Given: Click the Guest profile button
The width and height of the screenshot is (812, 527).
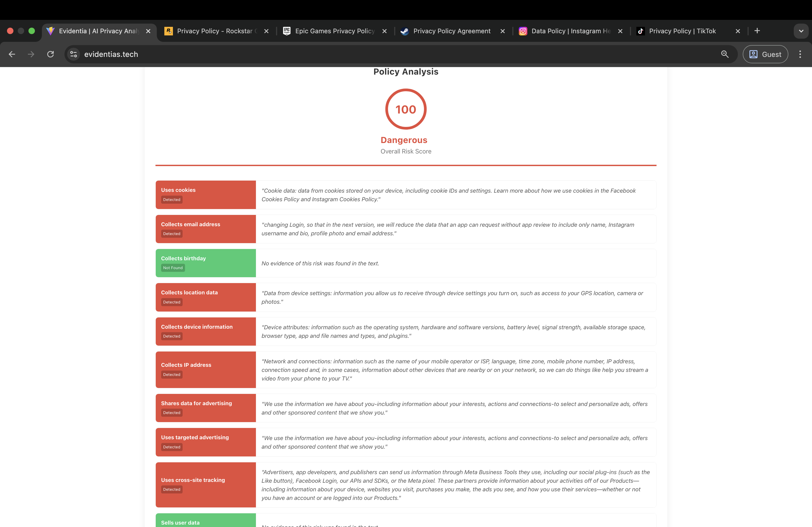Looking at the screenshot, I should click(765, 54).
